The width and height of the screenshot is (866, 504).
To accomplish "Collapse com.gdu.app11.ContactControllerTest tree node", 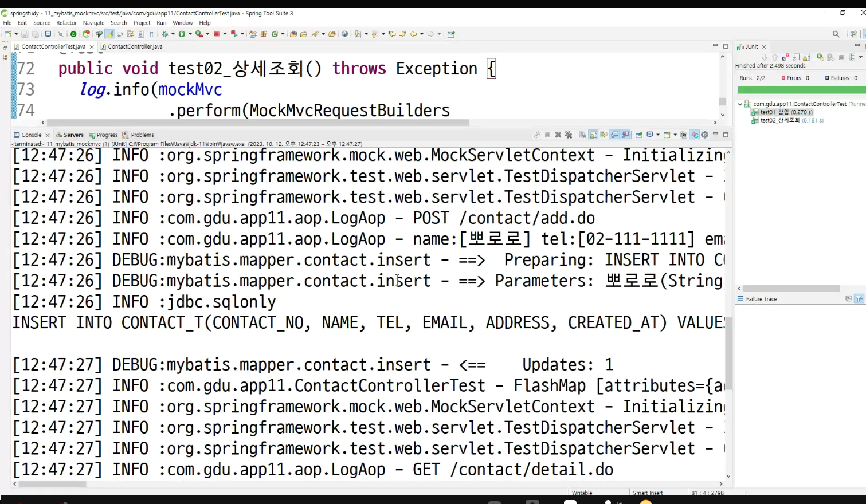I will tap(740, 104).
